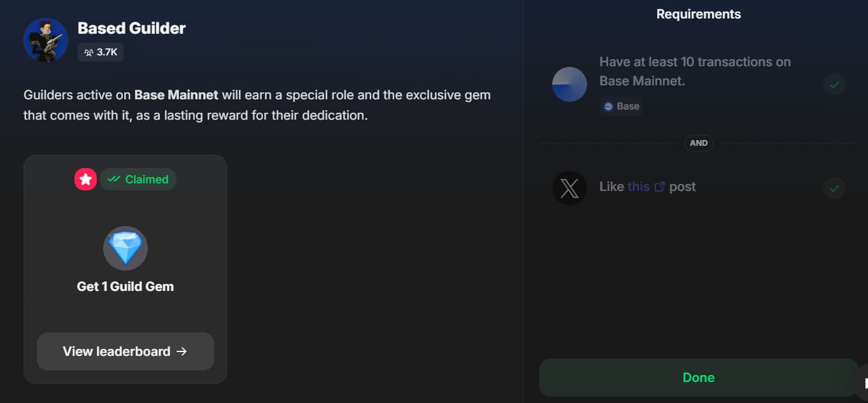Click the "Based Guilder" role title

click(x=132, y=28)
